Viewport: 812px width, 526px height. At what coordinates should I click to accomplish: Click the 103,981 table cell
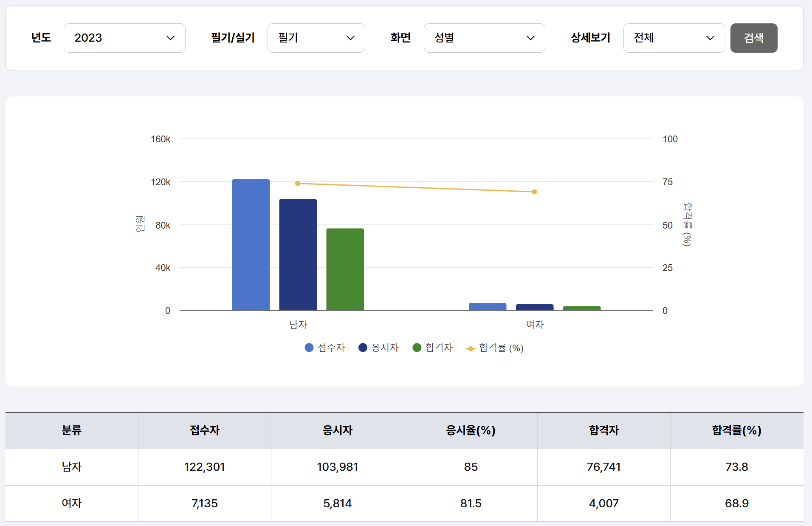click(338, 467)
